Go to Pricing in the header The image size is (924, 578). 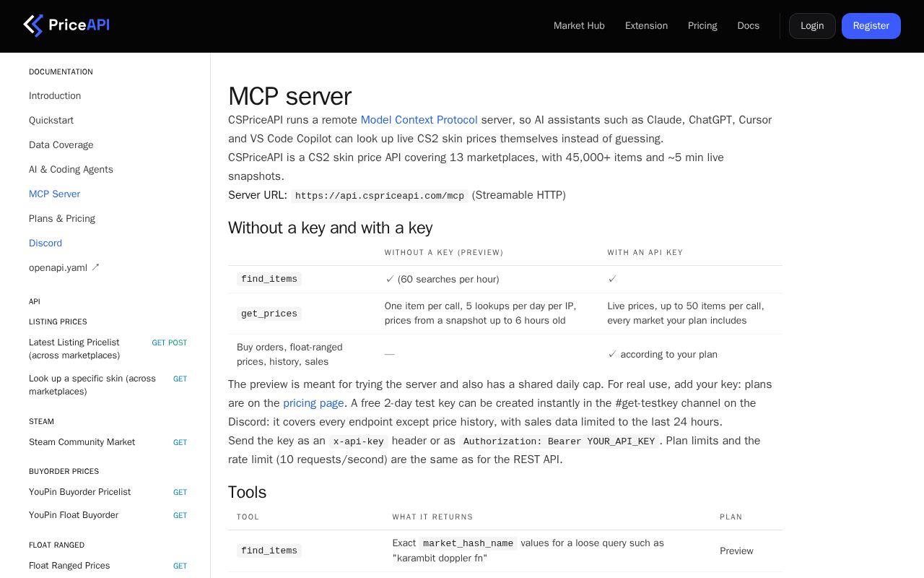[x=702, y=26]
